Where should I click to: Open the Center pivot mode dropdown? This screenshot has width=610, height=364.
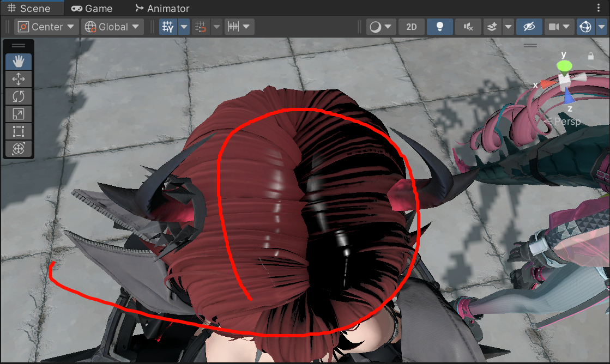click(46, 27)
